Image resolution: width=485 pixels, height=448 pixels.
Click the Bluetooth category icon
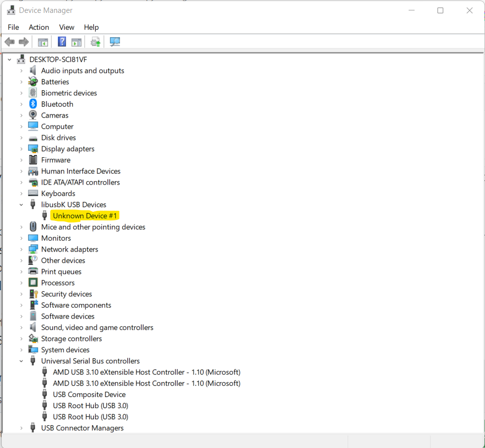33,104
